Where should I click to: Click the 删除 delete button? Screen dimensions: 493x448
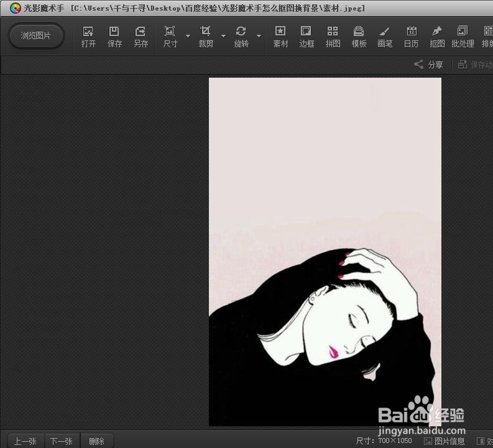point(96,441)
